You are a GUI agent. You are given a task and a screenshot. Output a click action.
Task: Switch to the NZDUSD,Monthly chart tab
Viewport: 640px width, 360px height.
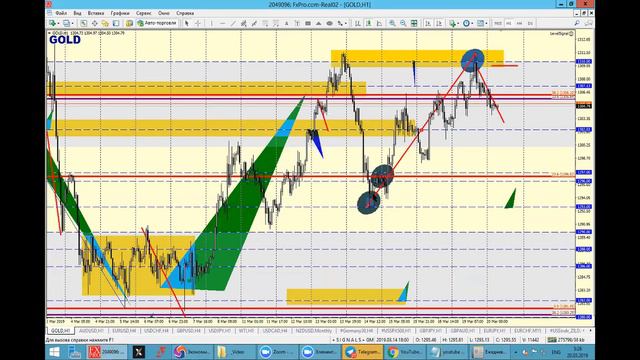tap(314, 331)
